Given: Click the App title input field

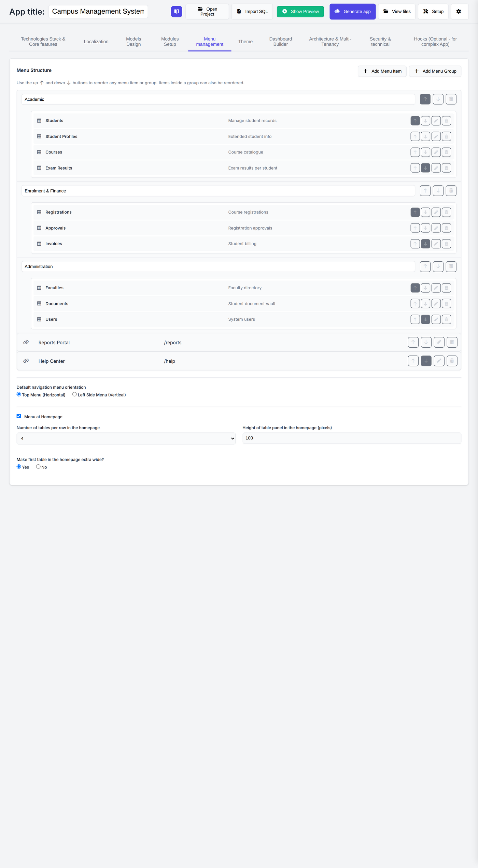Looking at the screenshot, I should pos(98,12).
